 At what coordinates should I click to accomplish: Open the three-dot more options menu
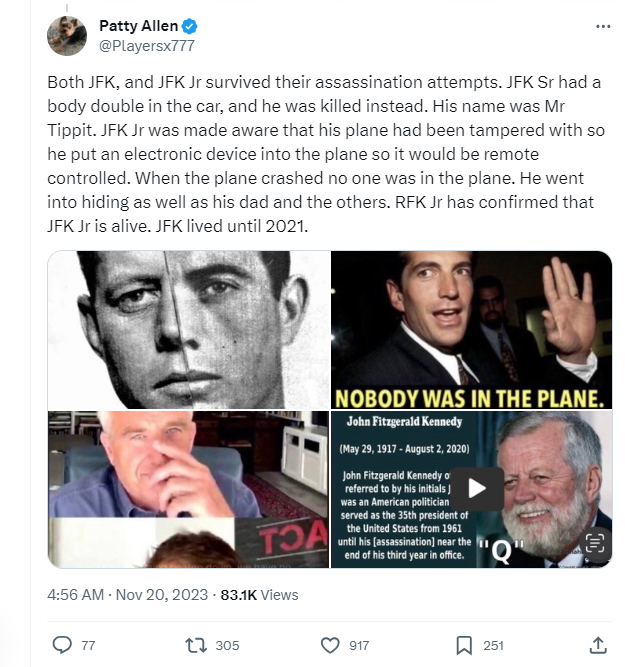pos(602,26)
